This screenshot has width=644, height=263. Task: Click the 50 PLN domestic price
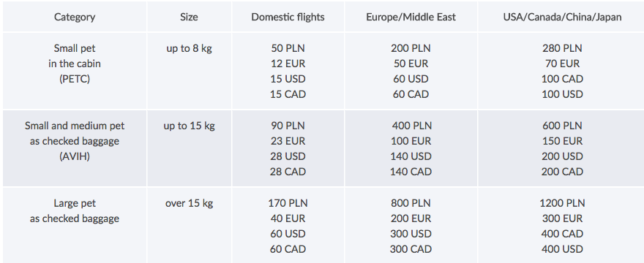coord(288,48)
